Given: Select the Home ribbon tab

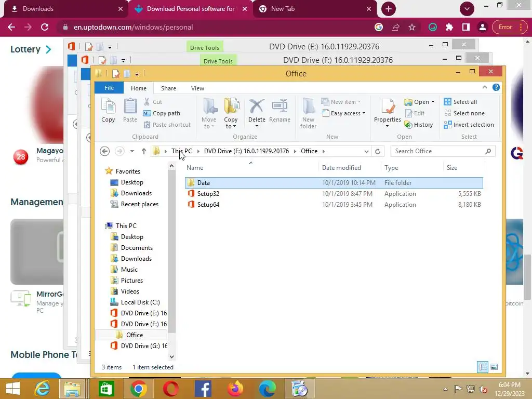Looking at the screenshot, I should pyautogui.click(x=138, y=88).
